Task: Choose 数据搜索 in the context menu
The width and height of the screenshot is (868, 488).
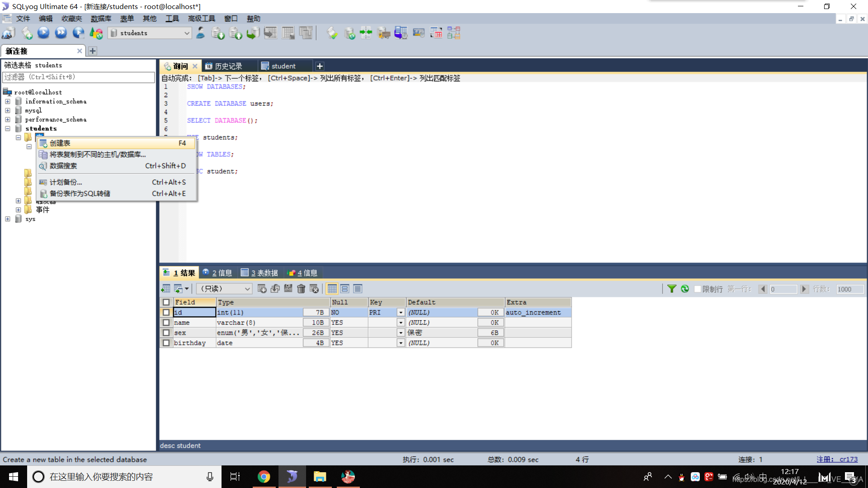Action: [x=116, y=166]
